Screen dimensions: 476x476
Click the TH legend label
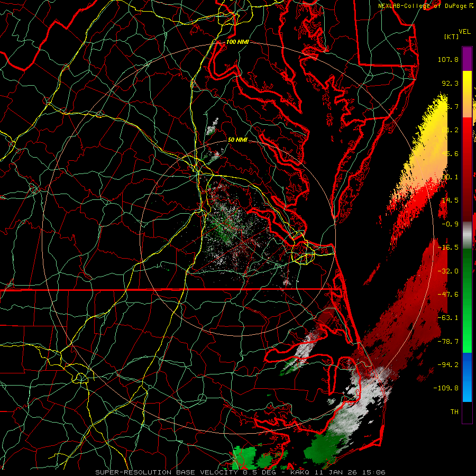(454, 412)
